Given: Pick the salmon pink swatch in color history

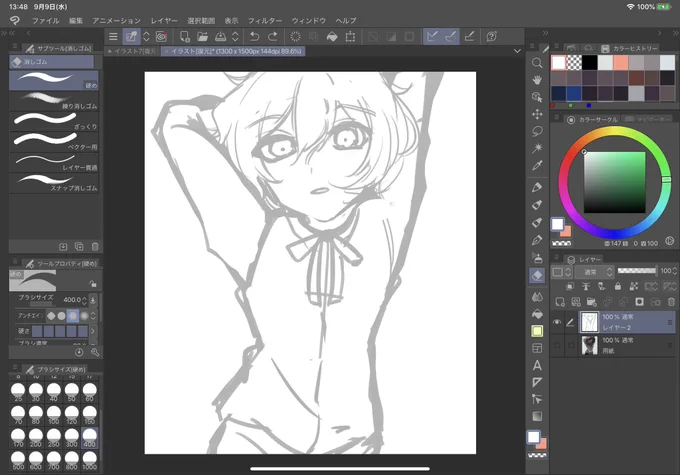Looking at the screenshot, I should pos(621,63).
